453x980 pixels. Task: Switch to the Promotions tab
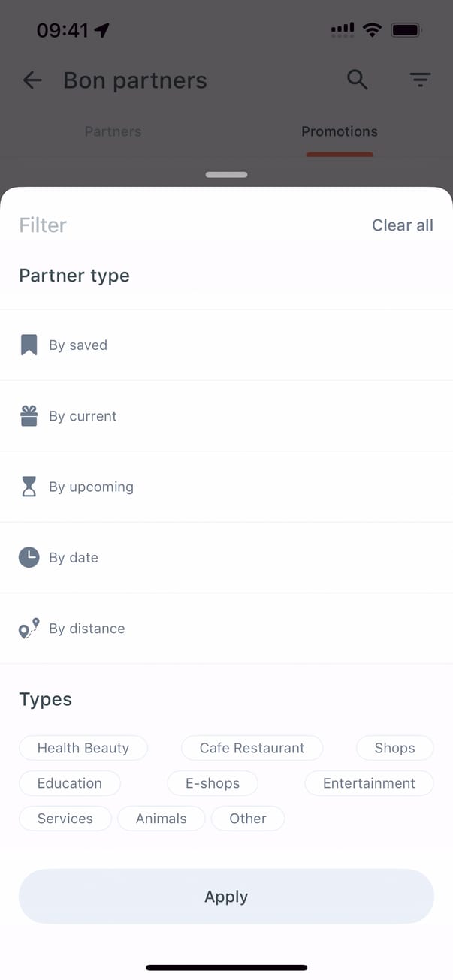tap(340, 131)
